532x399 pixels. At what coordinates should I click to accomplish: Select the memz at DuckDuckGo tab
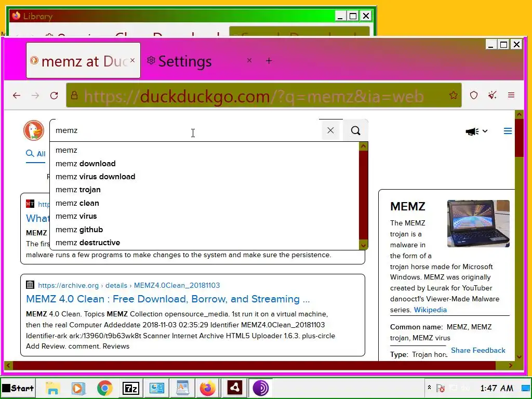[x=83, y=60]
